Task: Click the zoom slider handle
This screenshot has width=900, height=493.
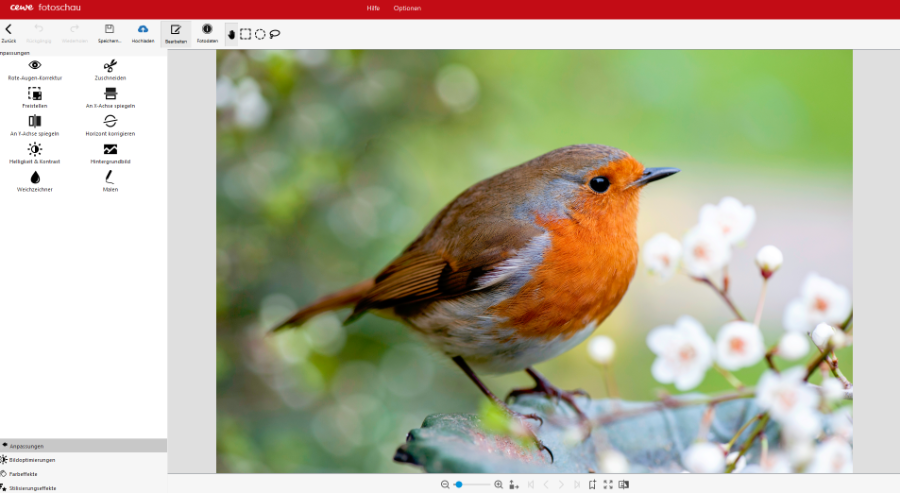Action: [x=459, y=484]
